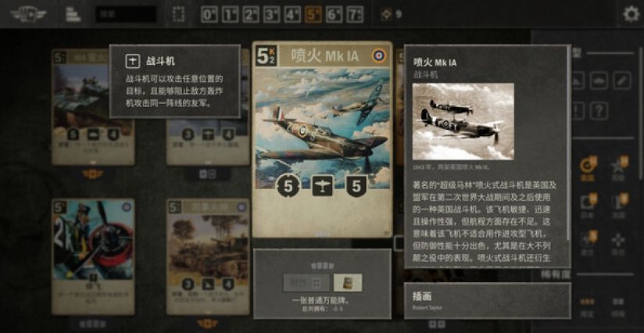
Task: Toggle the cost 5 filter
Action: pos(313,14)
